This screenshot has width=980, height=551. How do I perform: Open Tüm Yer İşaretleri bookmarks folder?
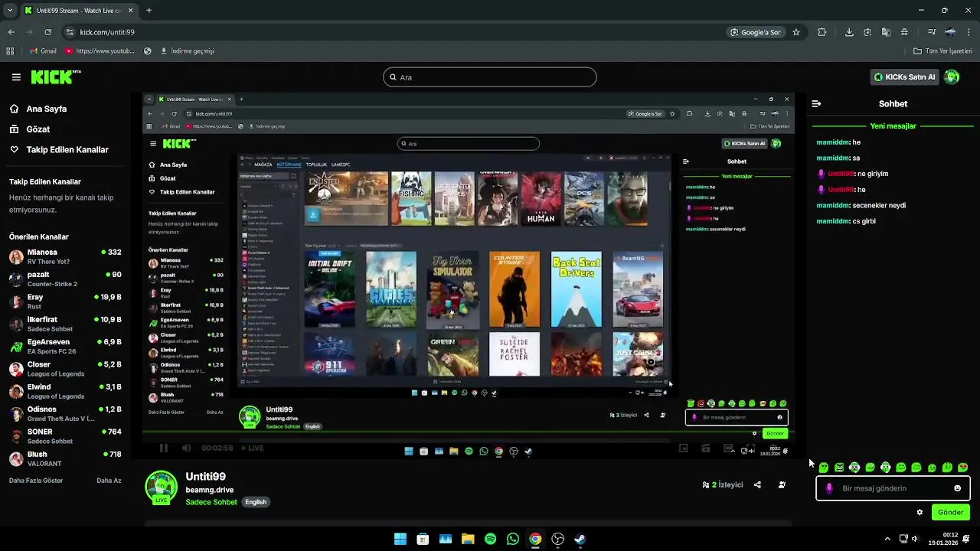pos(942,51)
